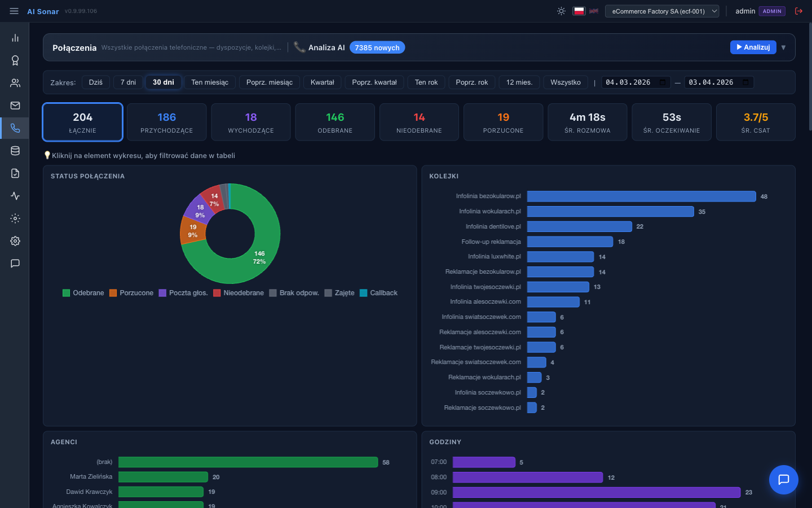Image resolution: width=812 pixels, height=508 pixels.
Task: Open the bar chart dashboard in sidebar
Action: click(15, 38)
